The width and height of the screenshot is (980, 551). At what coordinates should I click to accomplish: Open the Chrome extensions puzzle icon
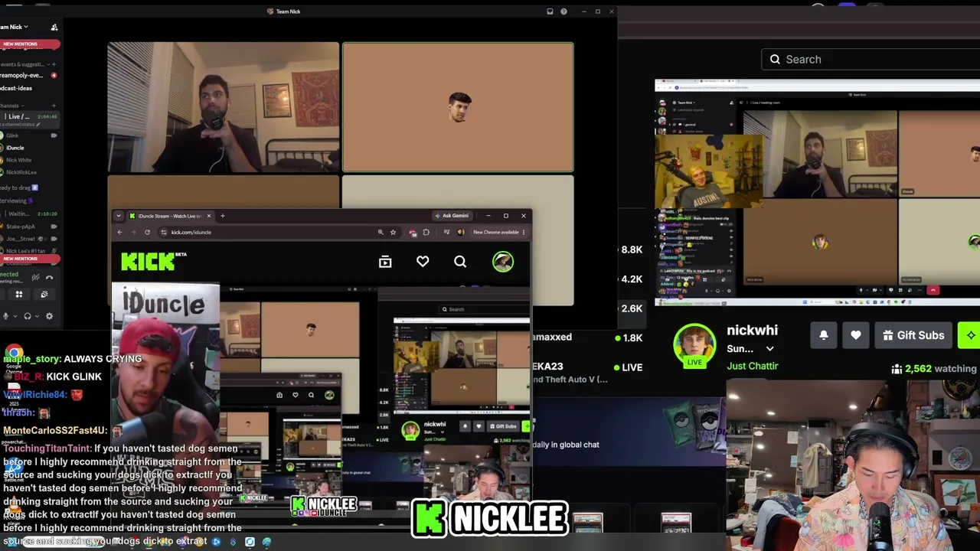pos(426,232)
